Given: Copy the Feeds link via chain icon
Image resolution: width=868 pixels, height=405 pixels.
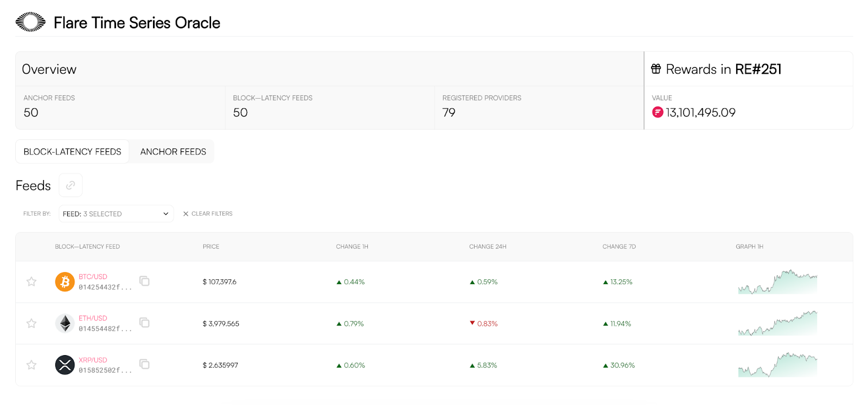Looking at the screenshot, I should [x=71, y=185].
